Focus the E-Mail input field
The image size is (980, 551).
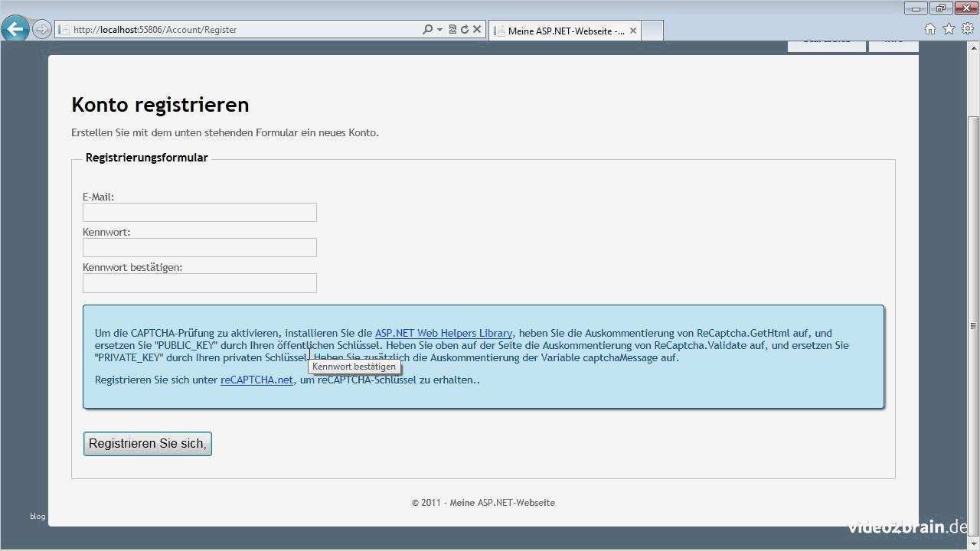click(200, 212)
